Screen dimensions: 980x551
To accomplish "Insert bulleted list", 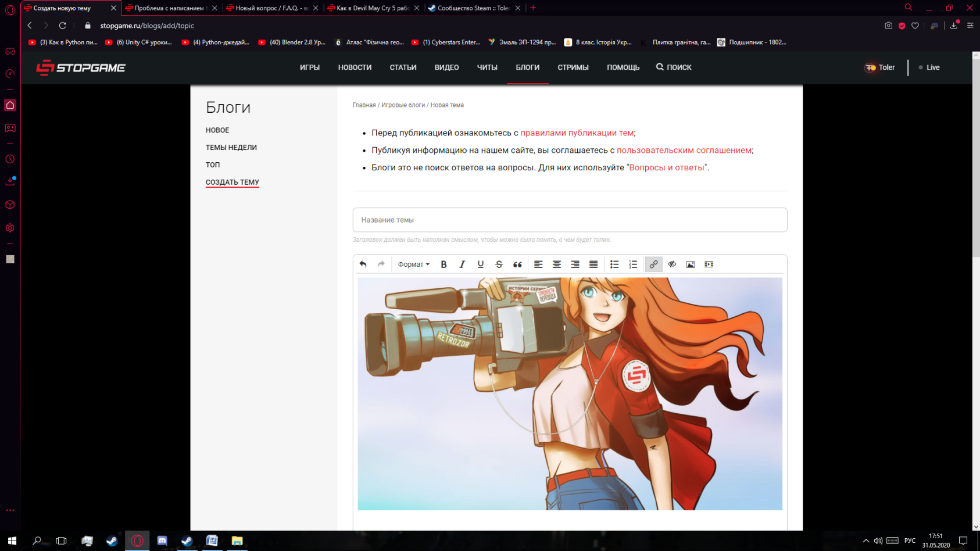I will click(614, 264).
